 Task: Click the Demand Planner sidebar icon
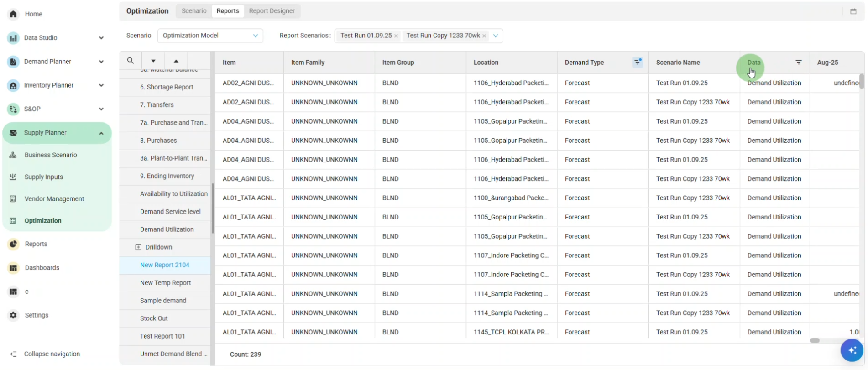[13, 62]
